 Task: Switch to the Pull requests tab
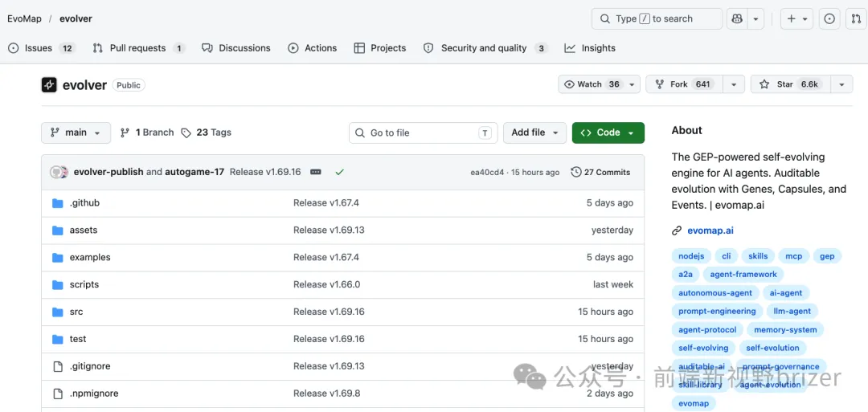[x=138, y=48]
